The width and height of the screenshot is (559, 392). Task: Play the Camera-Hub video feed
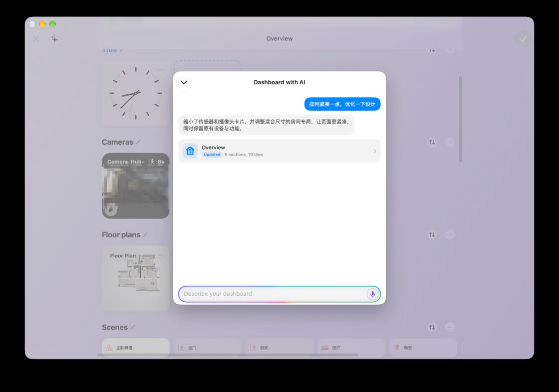click(111, 209)
